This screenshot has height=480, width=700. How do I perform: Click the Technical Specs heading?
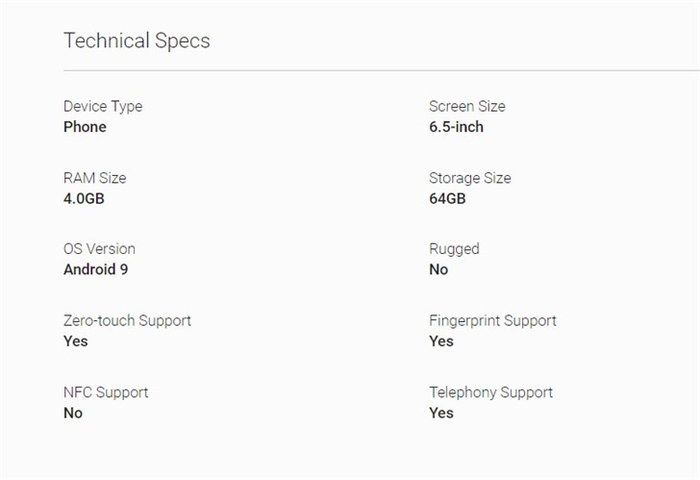coord(136,41)
